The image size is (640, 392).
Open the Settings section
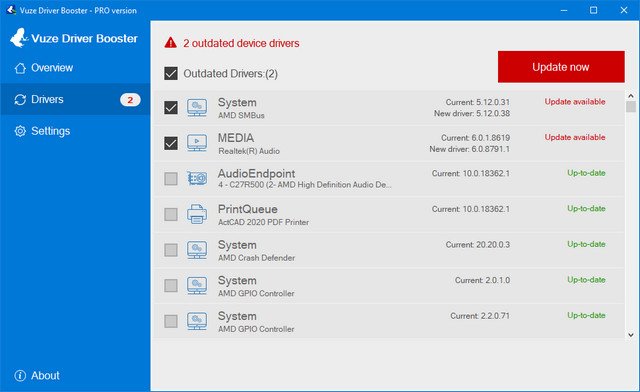pos(75,131)
